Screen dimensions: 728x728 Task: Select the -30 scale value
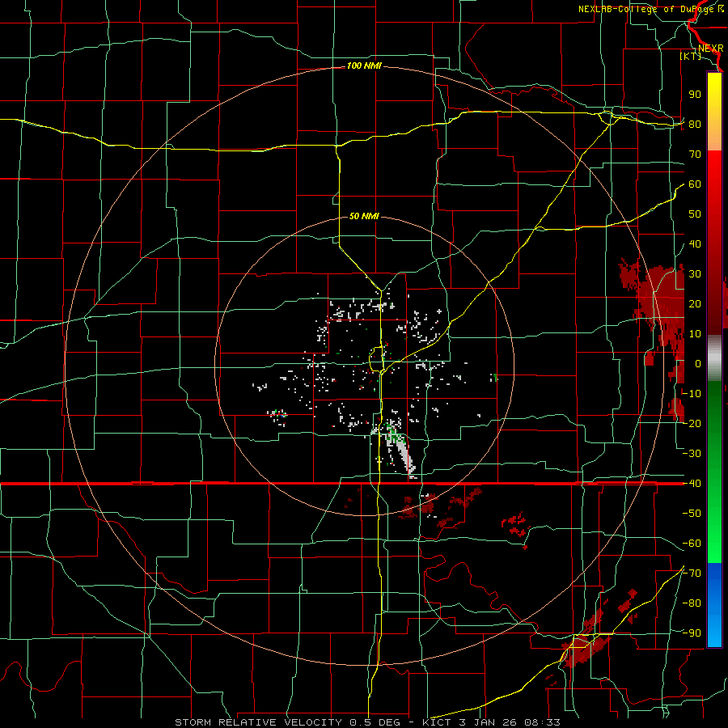pyautogui.click(x=692, y=454)
